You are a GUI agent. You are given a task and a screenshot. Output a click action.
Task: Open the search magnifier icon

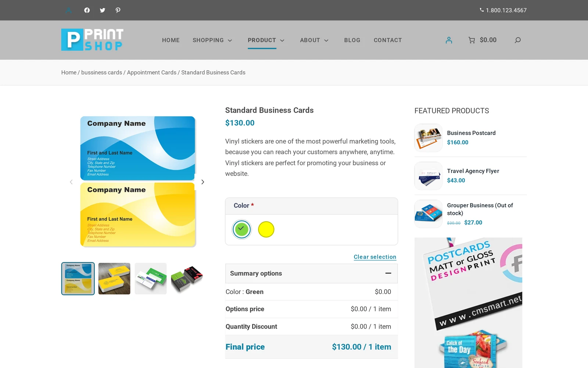point(517,40)
